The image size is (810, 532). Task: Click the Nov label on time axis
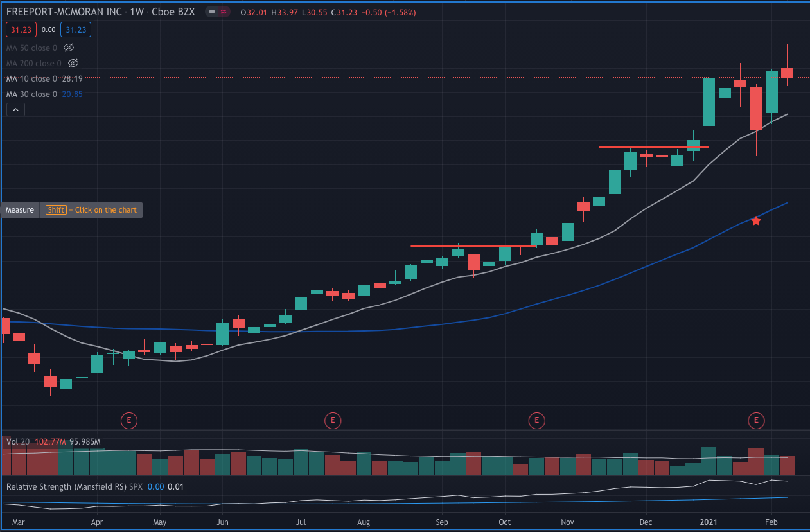point(568,522)
